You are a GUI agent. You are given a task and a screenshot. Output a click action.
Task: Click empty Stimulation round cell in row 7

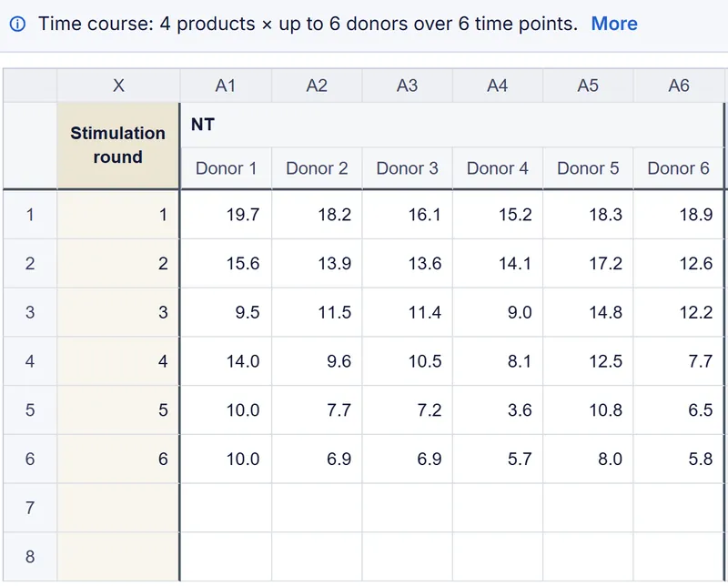click(118, 508)
